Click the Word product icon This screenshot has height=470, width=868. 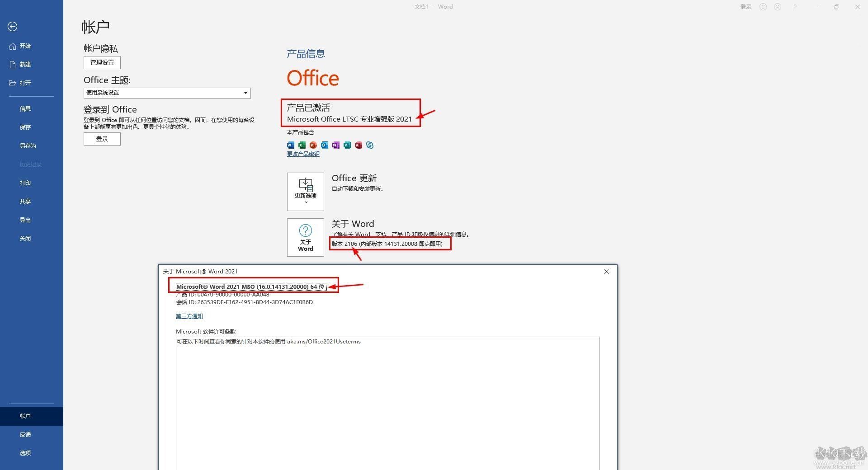(x=290, y=145)
